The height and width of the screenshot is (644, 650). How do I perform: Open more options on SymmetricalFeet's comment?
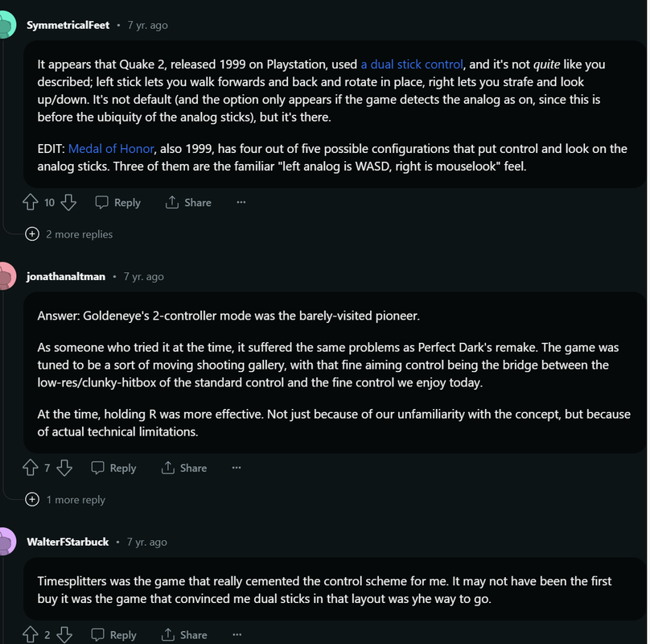click(241, 203)
